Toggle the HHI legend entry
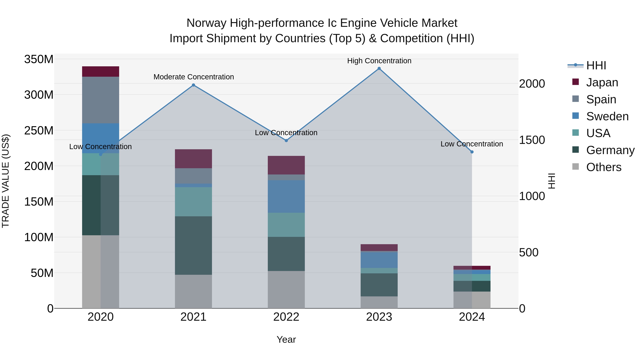This screenshot has width=644, height=362. click(x=587, y=65)
